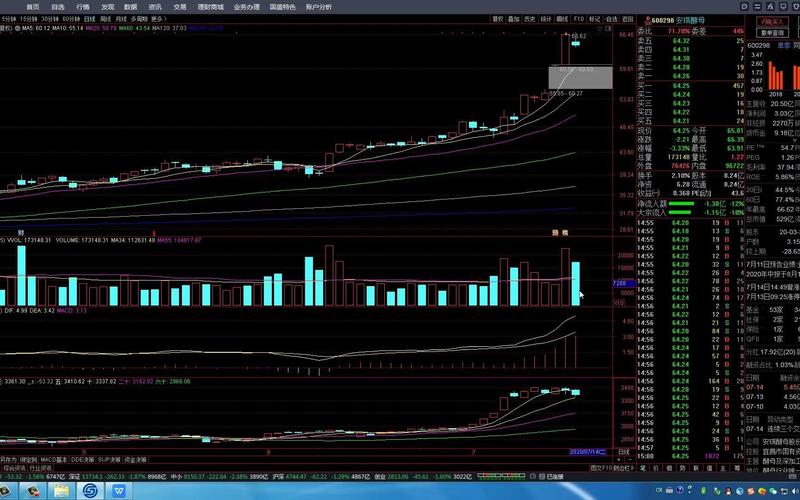Select the 日线 daily chart period
This screenshot has width=800, height=500.
coord(90,19)
